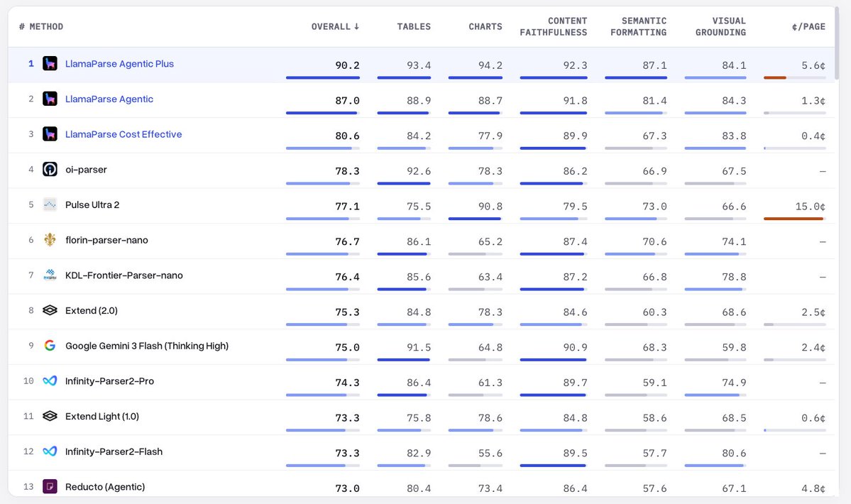Click the overall score 80.6
This screenshot has width=851, height=504.
point(347,136)
